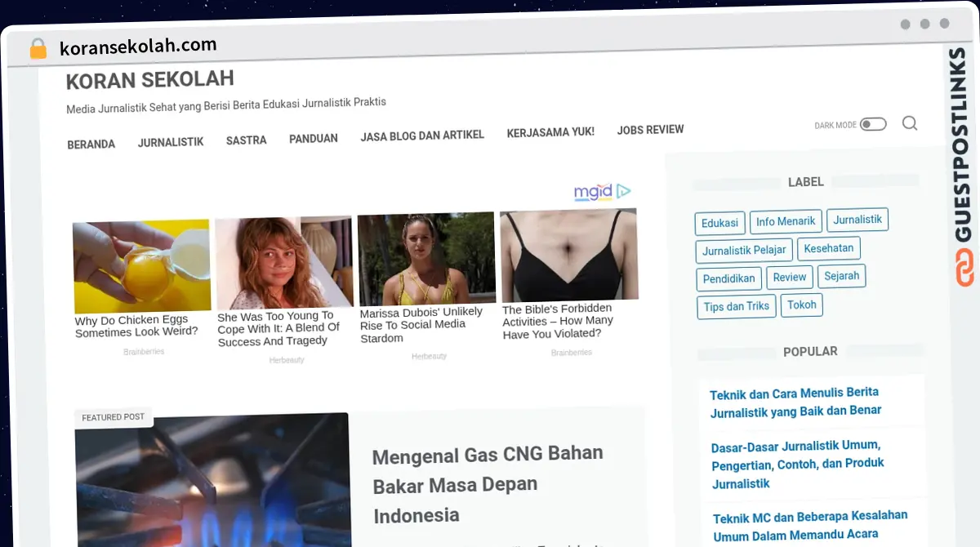Open the 'She Was Too Young' ad image
This screenshot has width=980, height=547.
[x=284, y=263]
